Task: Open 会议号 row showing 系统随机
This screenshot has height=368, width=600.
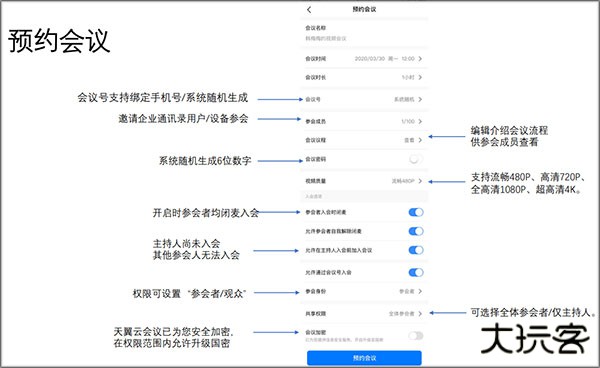Action: [x=364, y=99]
